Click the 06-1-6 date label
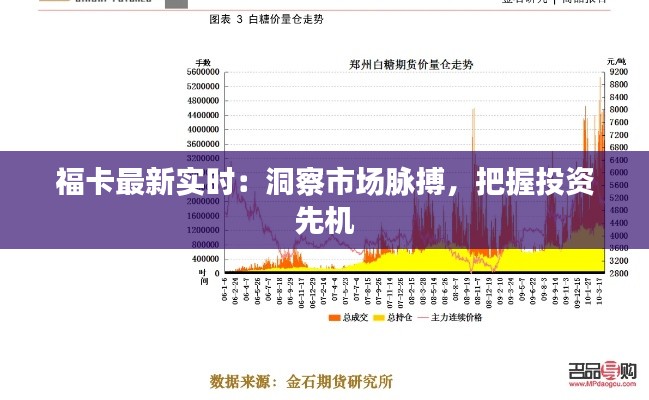649x400 pixels. coord(225,289)
